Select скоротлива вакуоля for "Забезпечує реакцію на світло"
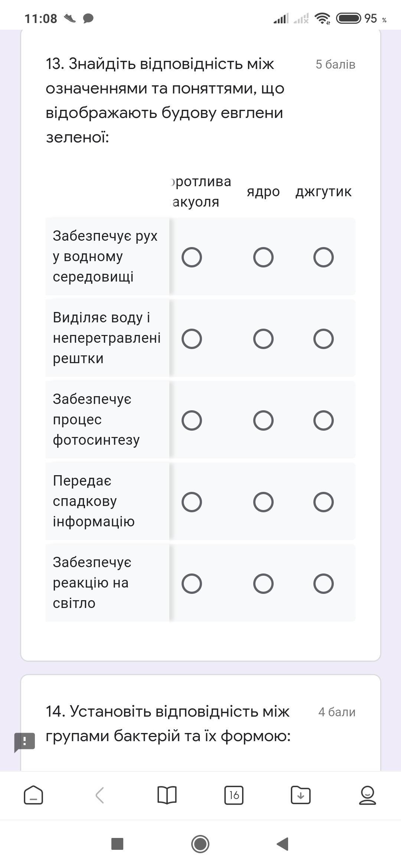Screen dimensions: 401x868 coord(192,584)
